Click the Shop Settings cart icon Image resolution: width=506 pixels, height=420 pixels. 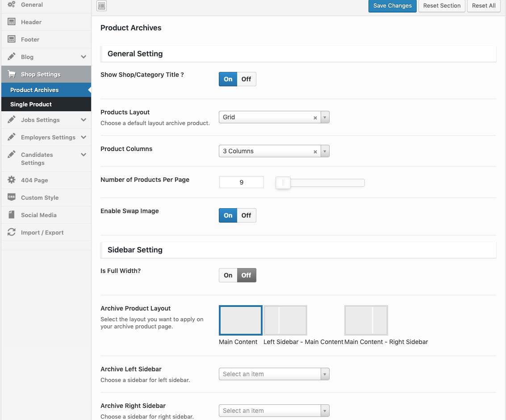pyautogui.click(x=12, y=74)
